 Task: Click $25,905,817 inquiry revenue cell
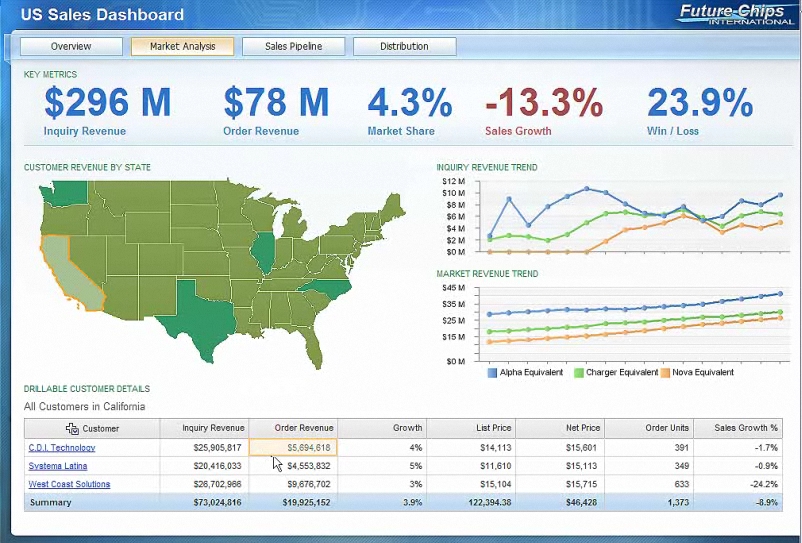click(204, 447)
